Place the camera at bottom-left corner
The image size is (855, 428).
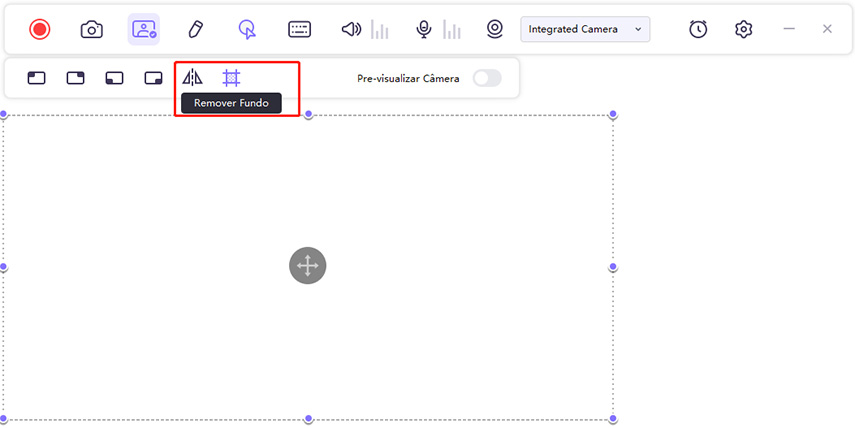(115, 79)
